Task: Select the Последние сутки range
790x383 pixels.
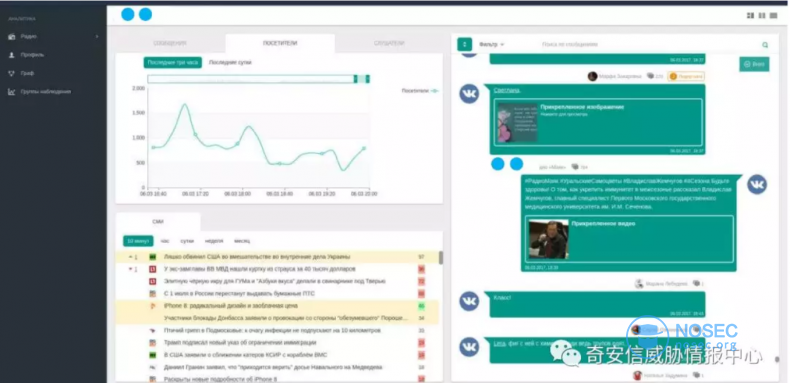Action: pyautogui.click(x=230, y=62)
